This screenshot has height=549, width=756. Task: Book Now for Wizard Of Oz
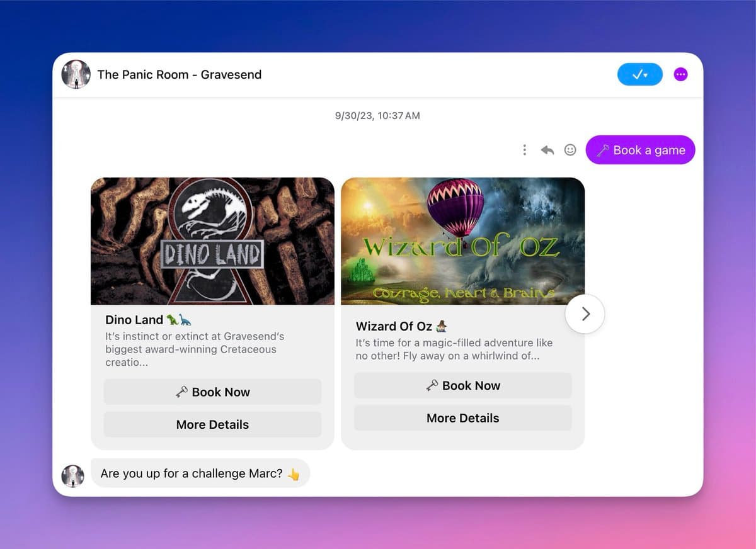click(x=462, y=385)
